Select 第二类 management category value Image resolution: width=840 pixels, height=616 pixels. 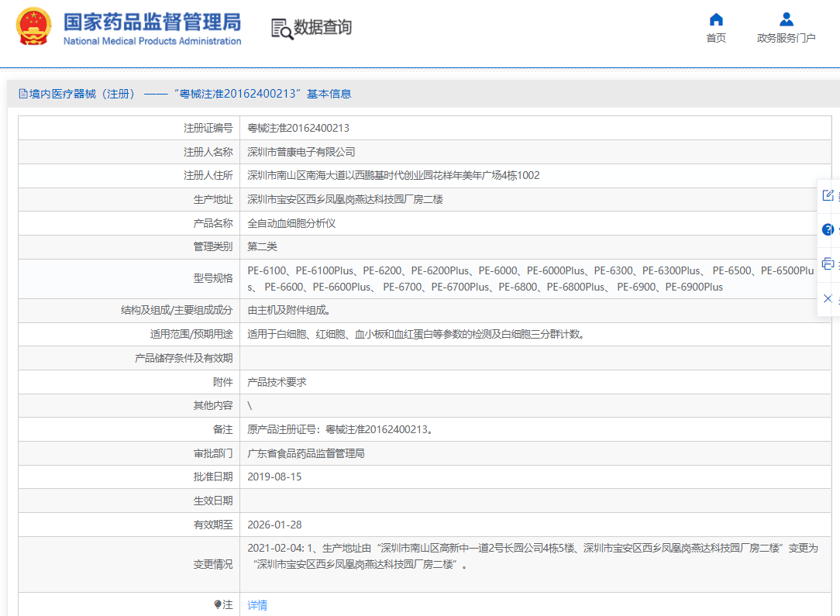262,246
